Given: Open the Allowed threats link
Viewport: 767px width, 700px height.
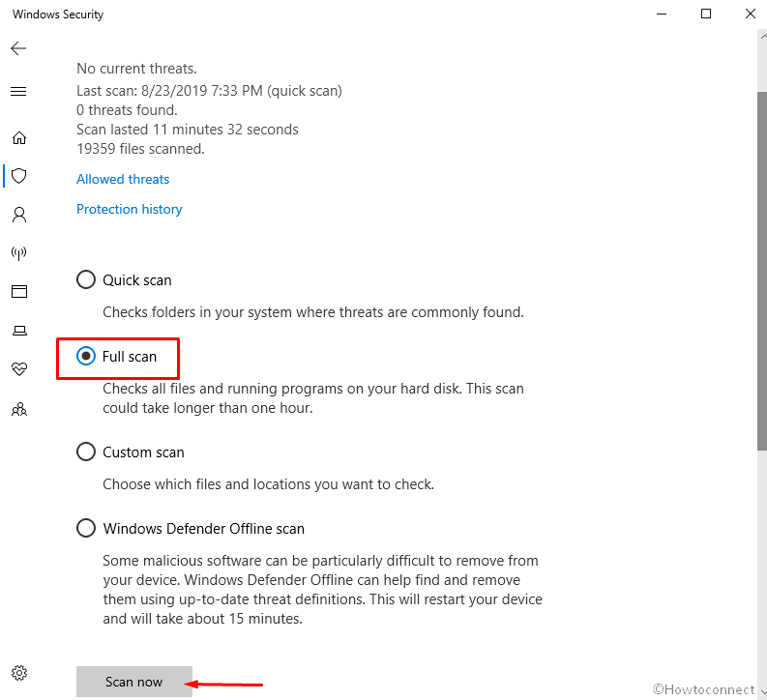Looking at the screenshot, I should click(x=123, y=180).
